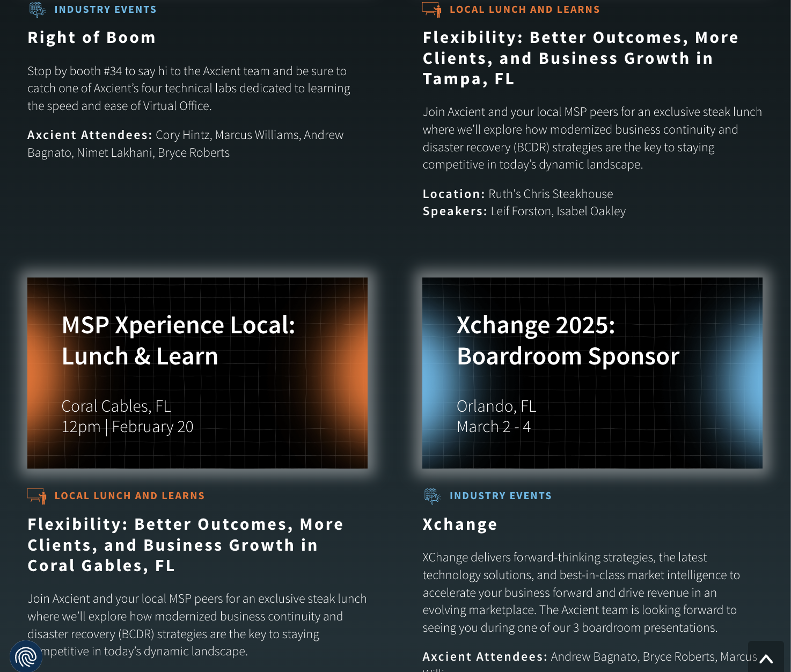Image resolution: width=791 pixels, height=672 pixels.
Task: Select the LOCAL LUNCH AND LEARNS label above Tampa event
Action: [x=525, y=10]
